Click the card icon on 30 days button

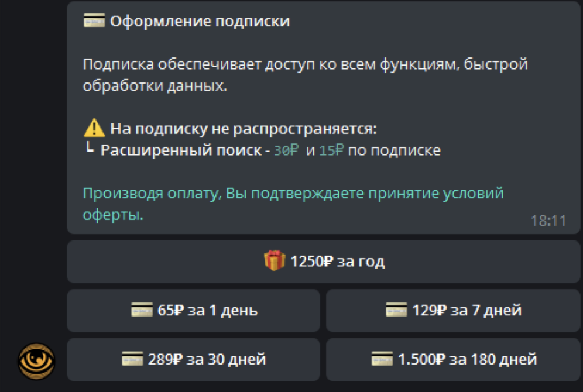tap(132, 359)
